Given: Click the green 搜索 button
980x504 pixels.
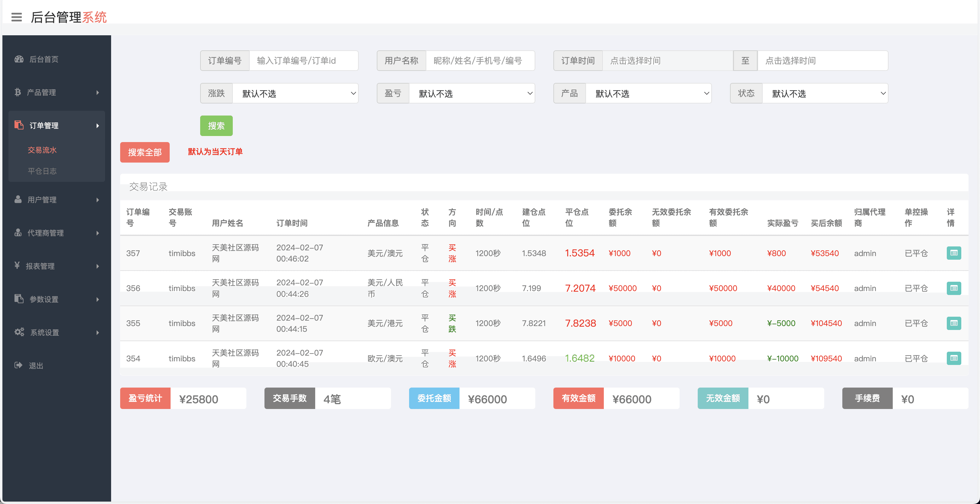Looking at the screenshot, I should (216, 126).
